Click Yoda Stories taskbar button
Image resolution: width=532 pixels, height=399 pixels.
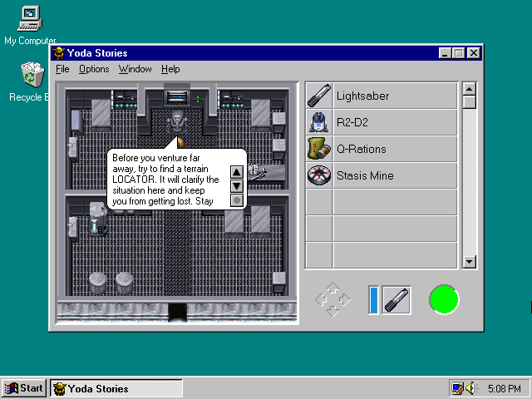[x=116, y=388]
